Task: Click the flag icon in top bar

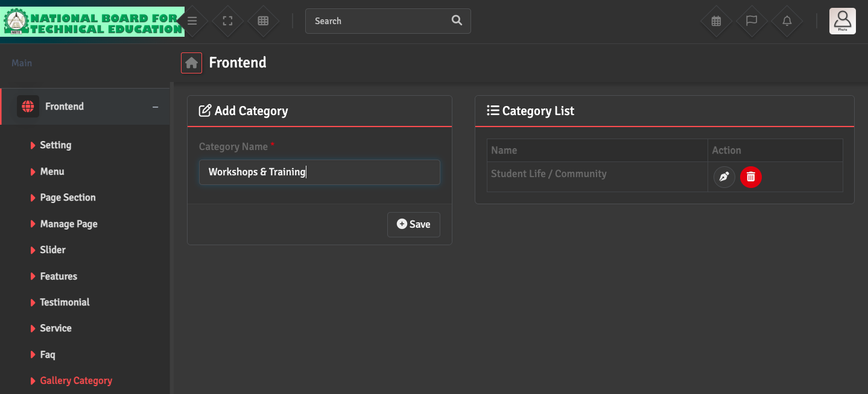Action: tap(752, 21)
